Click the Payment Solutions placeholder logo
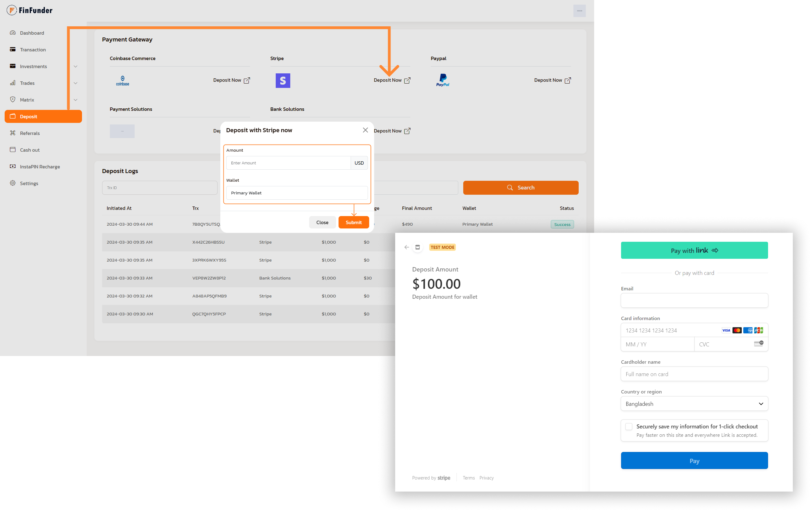This screenshot has height=512, width=812. [122, 131]
